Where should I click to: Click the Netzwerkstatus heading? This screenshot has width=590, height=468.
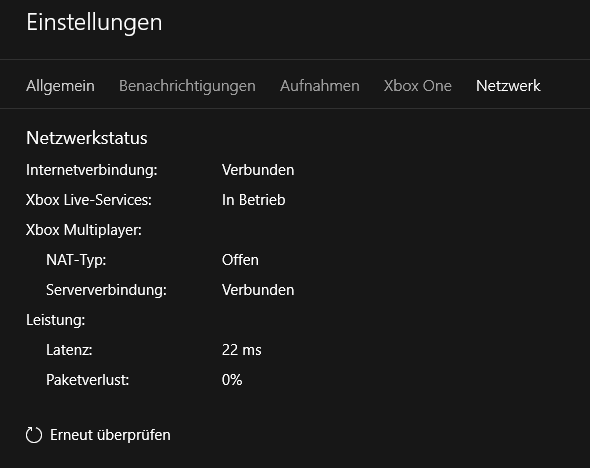click(87, 138)
